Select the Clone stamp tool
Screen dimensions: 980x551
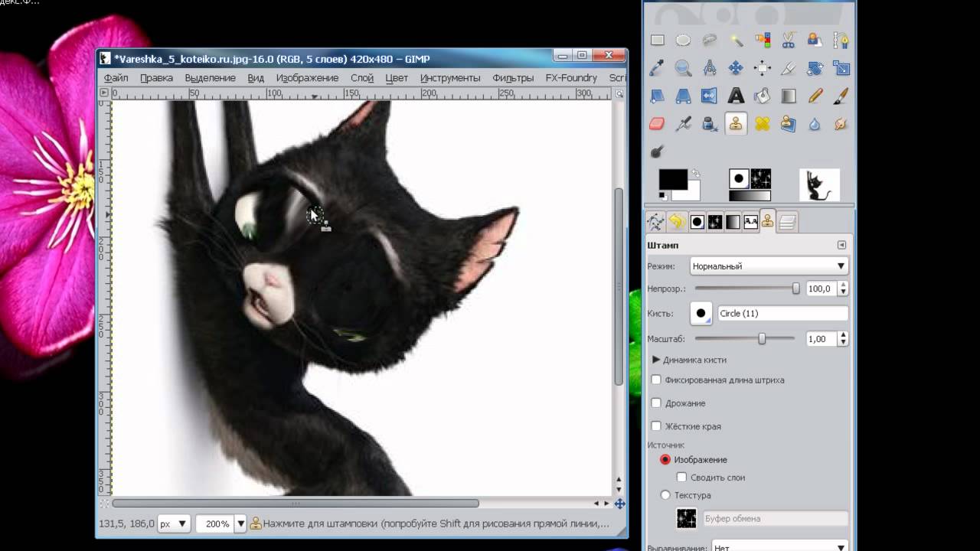737,123
